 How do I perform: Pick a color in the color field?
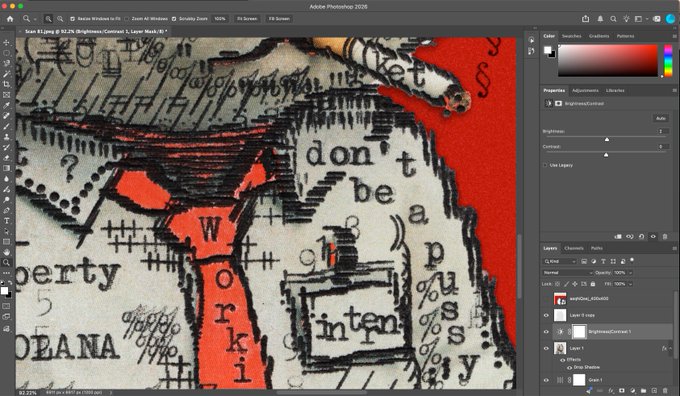coord(608,60)
